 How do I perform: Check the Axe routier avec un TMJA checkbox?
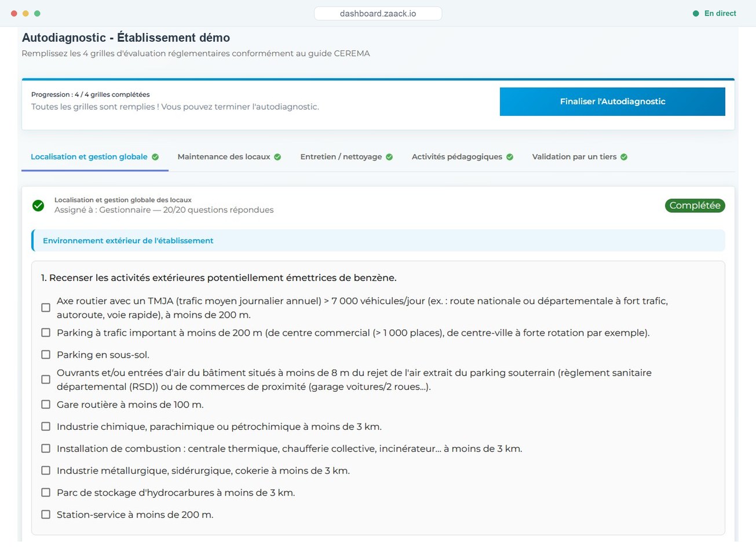click(46, 308)
